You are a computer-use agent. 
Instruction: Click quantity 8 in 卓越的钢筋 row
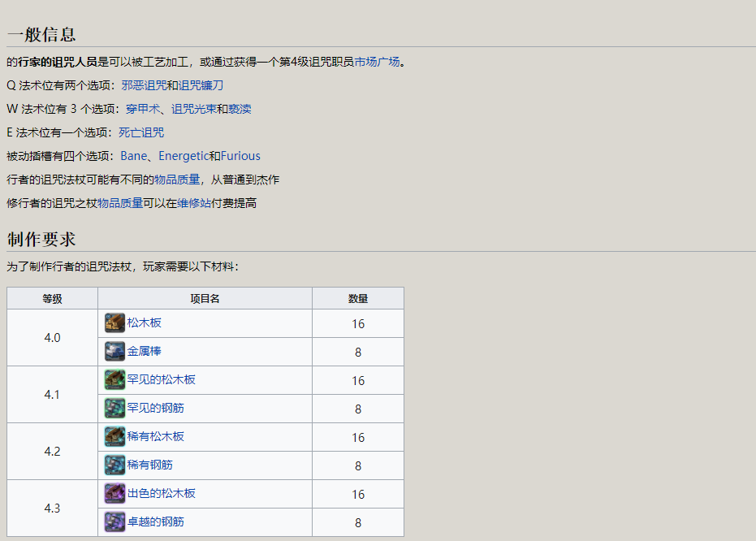tap(358, 522)
